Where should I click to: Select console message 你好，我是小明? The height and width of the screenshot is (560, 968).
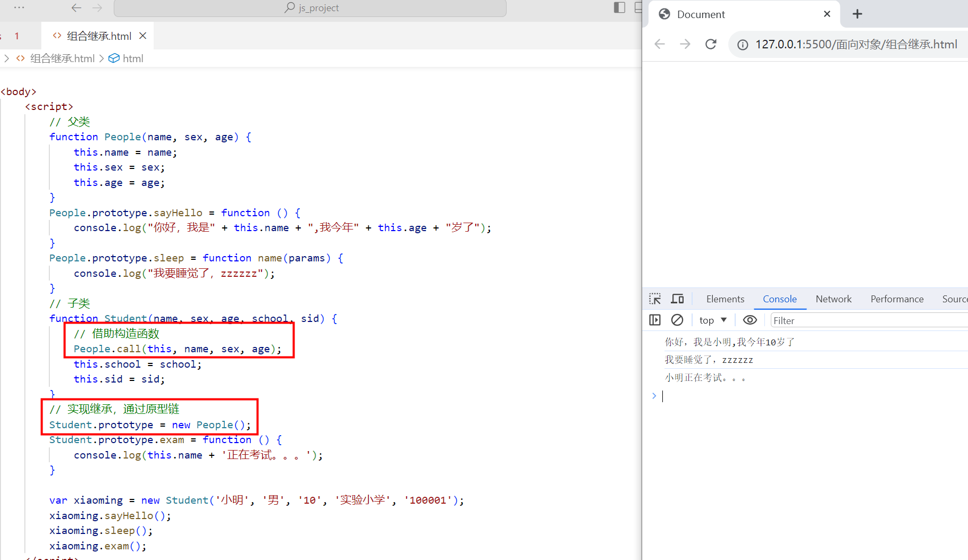(730, 342)
